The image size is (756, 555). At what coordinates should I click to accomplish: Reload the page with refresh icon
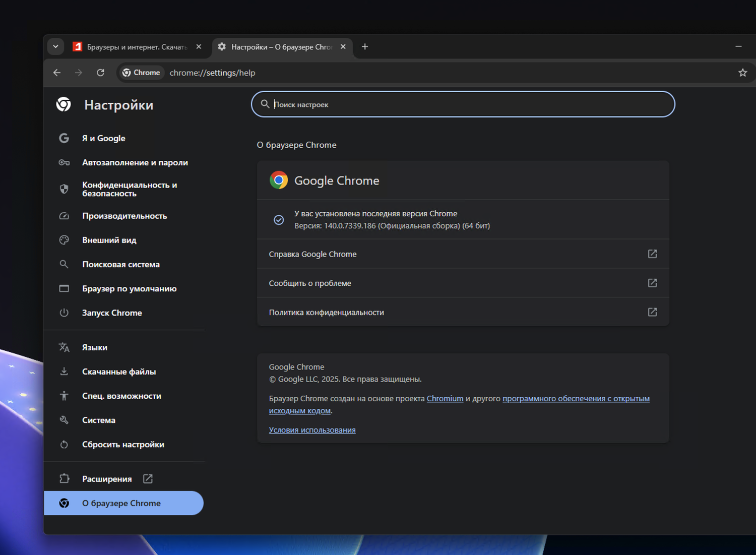[101, 73]
